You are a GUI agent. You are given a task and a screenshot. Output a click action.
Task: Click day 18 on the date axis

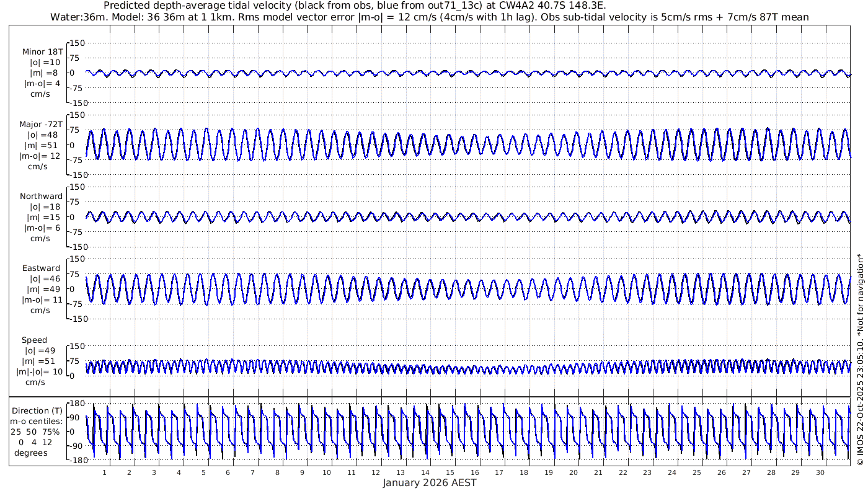[524, 472]
